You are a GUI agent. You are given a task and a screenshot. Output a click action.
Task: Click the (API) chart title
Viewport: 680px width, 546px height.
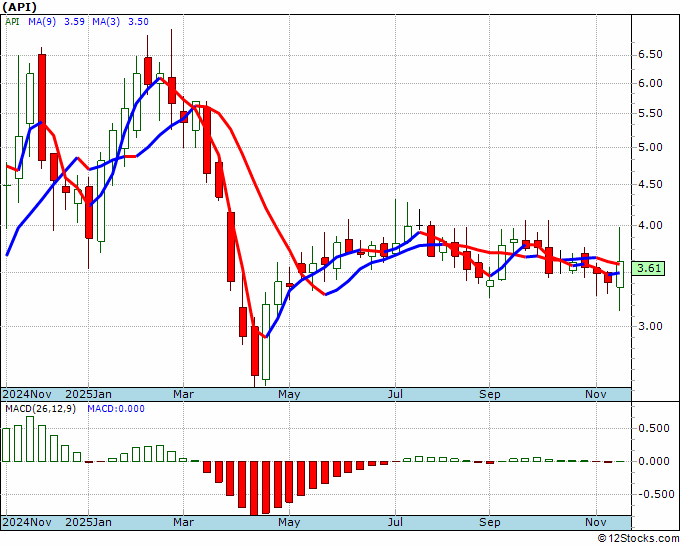point(20,7)
